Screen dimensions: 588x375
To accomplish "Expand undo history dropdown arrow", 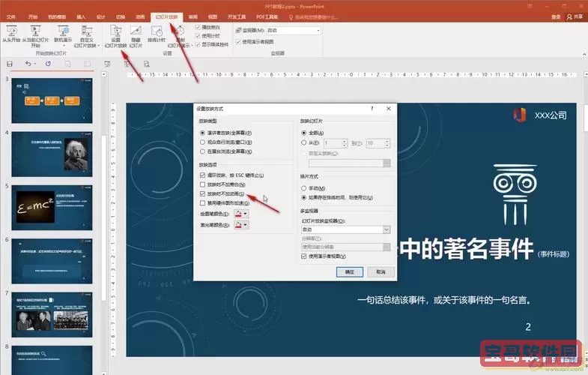I will tap(34, 64).
